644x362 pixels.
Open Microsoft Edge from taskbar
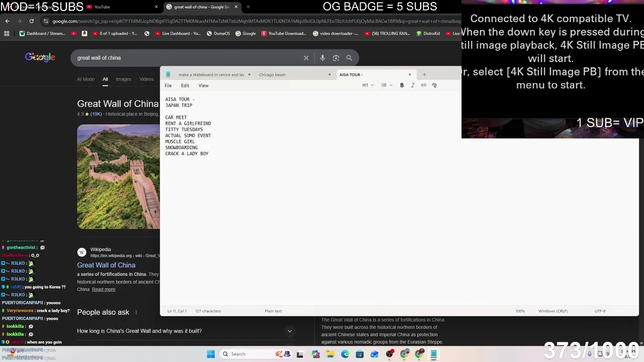tap(345, 354)
